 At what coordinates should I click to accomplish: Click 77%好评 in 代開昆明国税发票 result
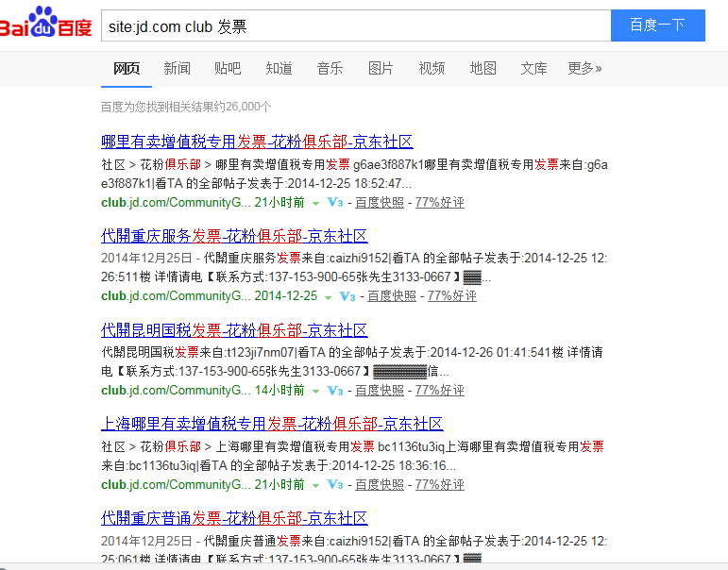(440, 391)
